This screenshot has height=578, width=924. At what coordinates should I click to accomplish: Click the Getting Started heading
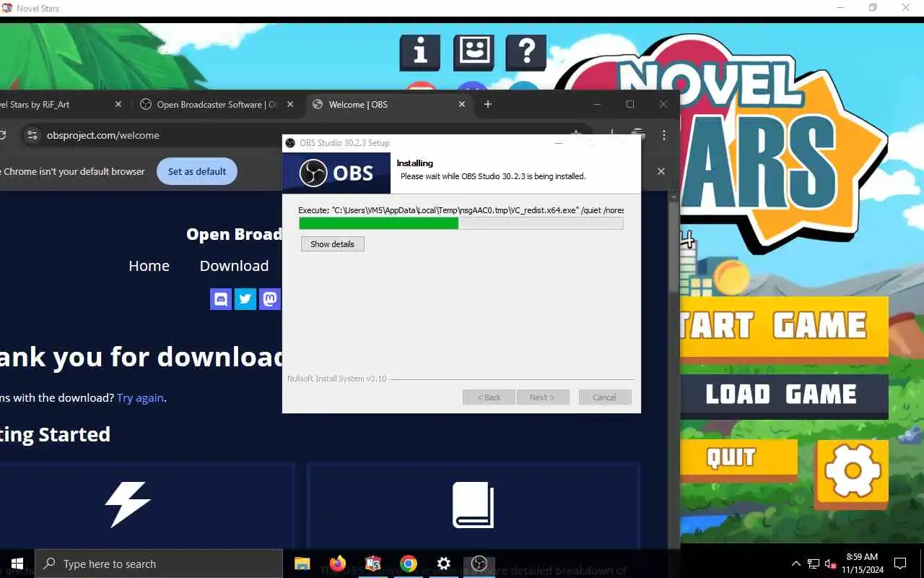click(55, 434)
